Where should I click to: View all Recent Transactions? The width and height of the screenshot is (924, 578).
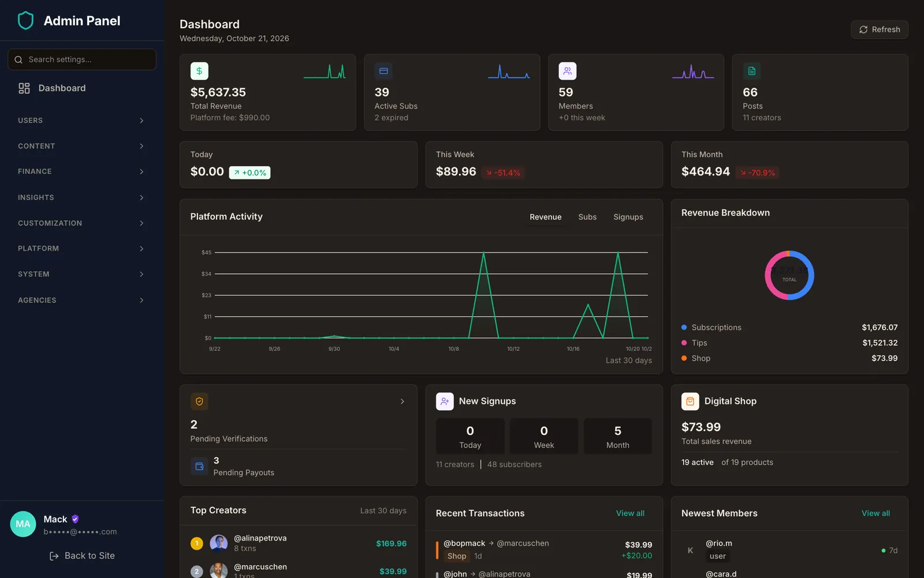coord(630,513)
